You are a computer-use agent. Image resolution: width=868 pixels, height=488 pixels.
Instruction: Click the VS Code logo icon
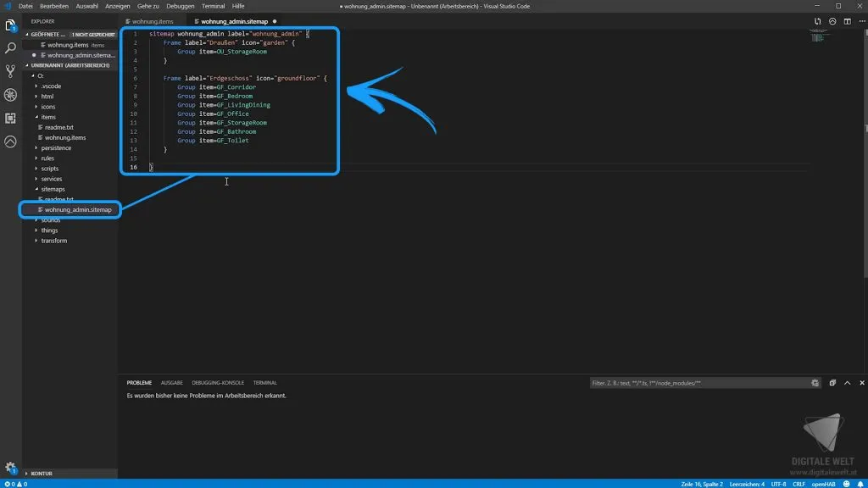7,6
